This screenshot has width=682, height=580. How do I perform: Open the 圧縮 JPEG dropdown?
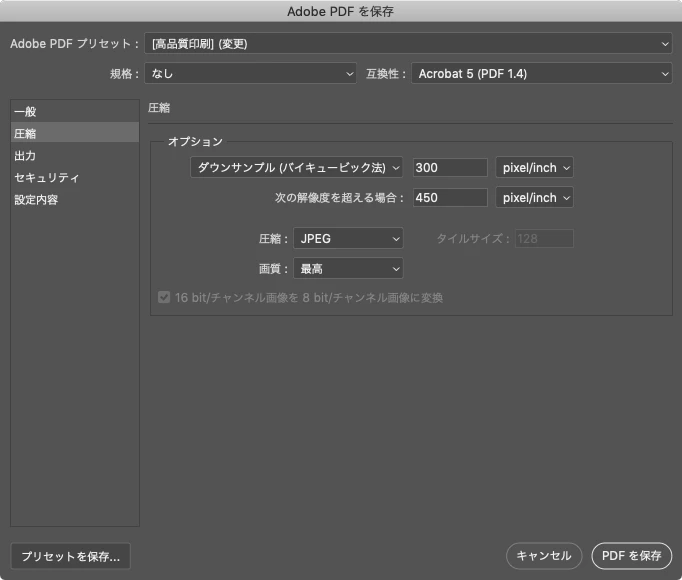[x=348, y=238]
